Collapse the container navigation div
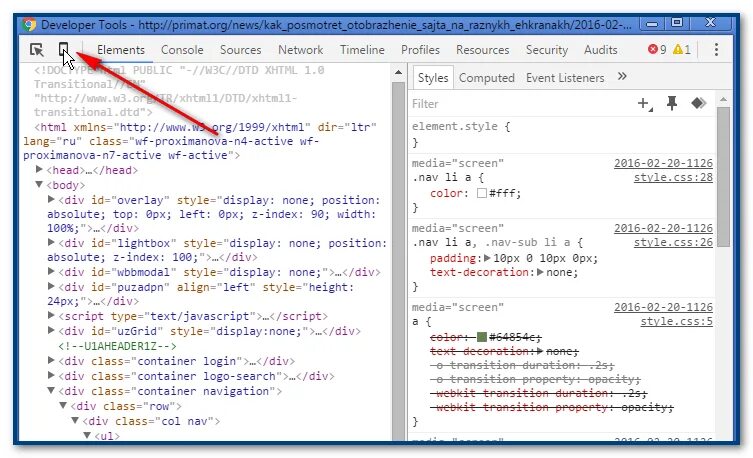This screenshot has width=753, height=458. tap(51, 390)
